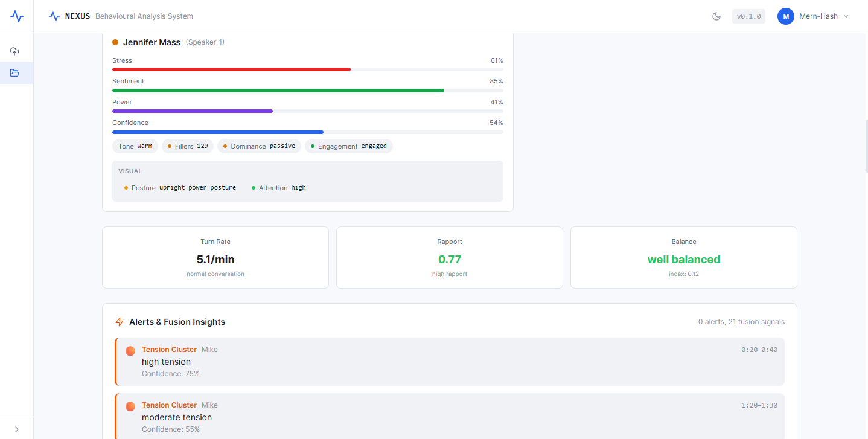Image resolution: width=868 pixels, height=439 pixels.
Task: Open the moderate tension cluster alert
Action: 450,416
